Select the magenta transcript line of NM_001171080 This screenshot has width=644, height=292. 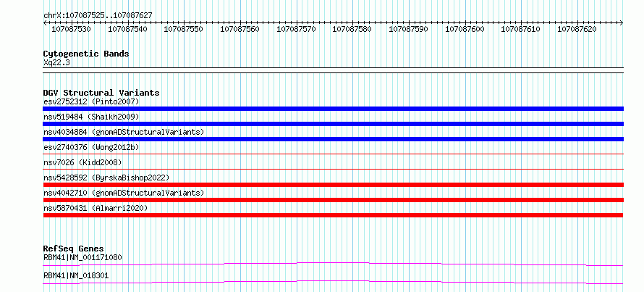(333, 264)
